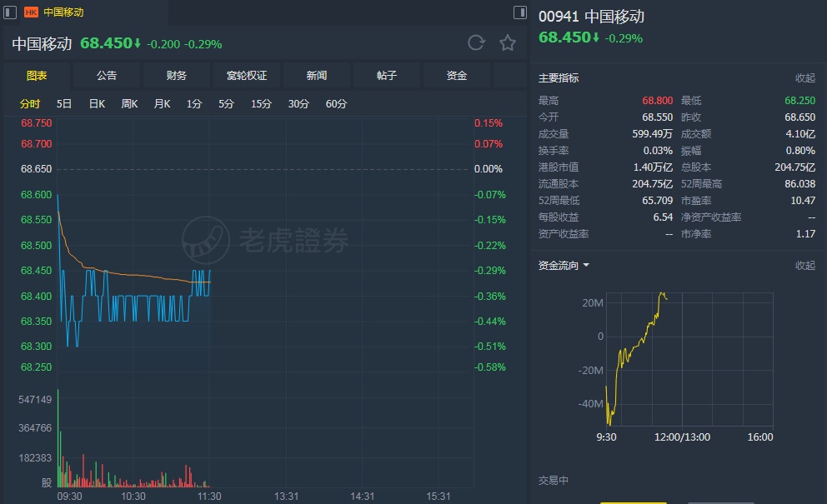
Task: Switch chart to 60分 interval
Action: 336,104
